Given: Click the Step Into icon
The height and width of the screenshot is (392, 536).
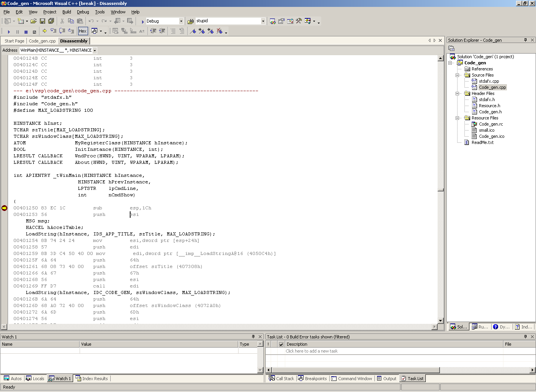Looking at the screenshot, I should (x=53, y=31).
